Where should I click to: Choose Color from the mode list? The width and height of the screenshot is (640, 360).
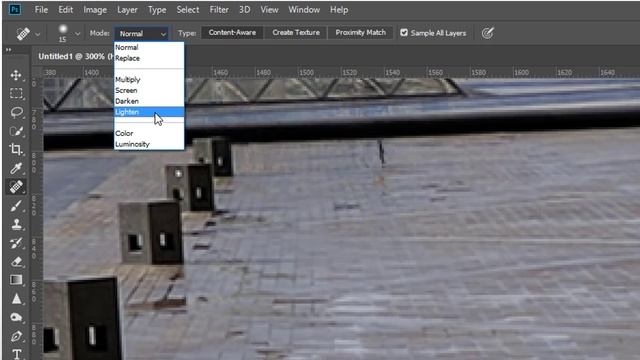(x=149, y=133)
